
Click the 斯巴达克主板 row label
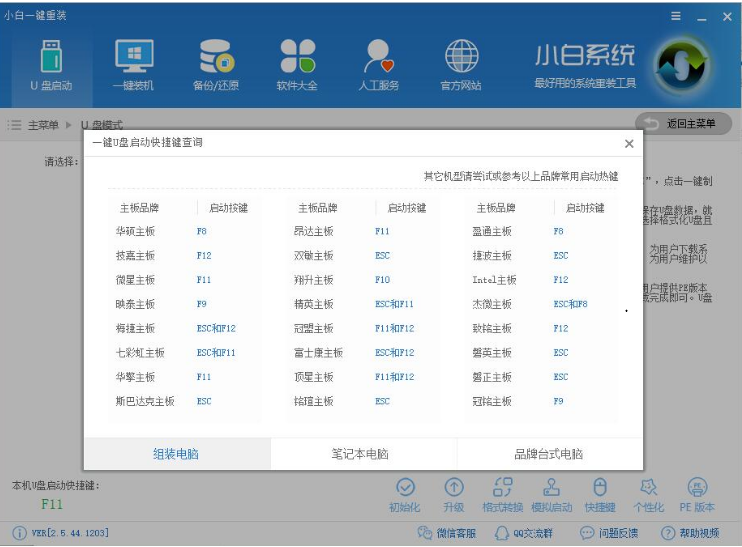click(145, 401)
